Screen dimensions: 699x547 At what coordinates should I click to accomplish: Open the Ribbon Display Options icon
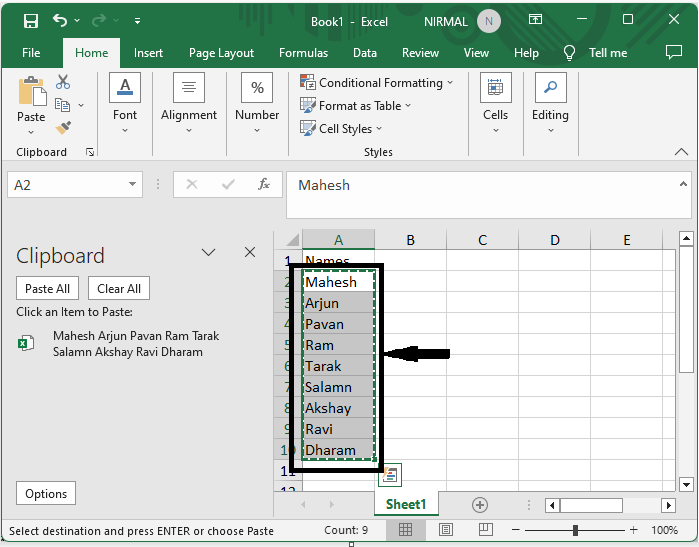click(x=535, y=19)
